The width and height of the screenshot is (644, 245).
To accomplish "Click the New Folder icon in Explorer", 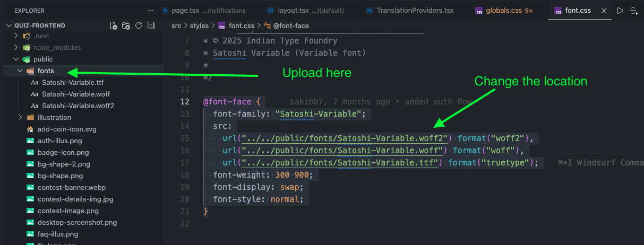I will pos(126,25).
